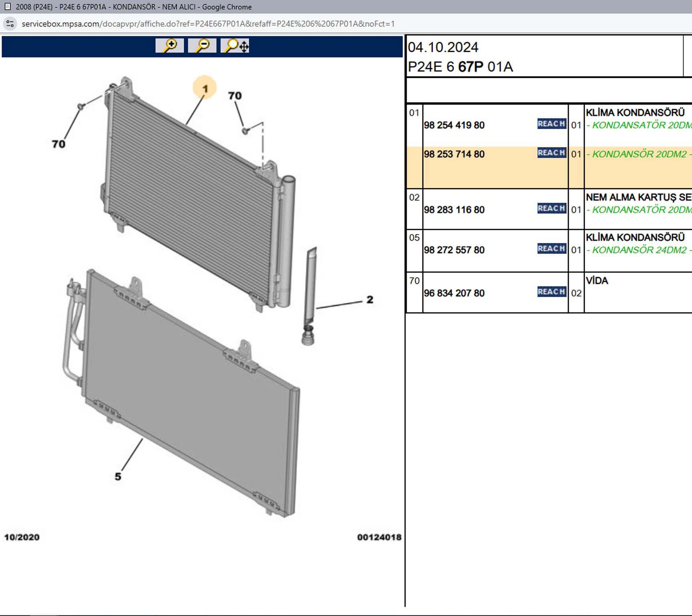
Task: Click REACH badge for part 98 253 714 80
Action: point(551,153)
